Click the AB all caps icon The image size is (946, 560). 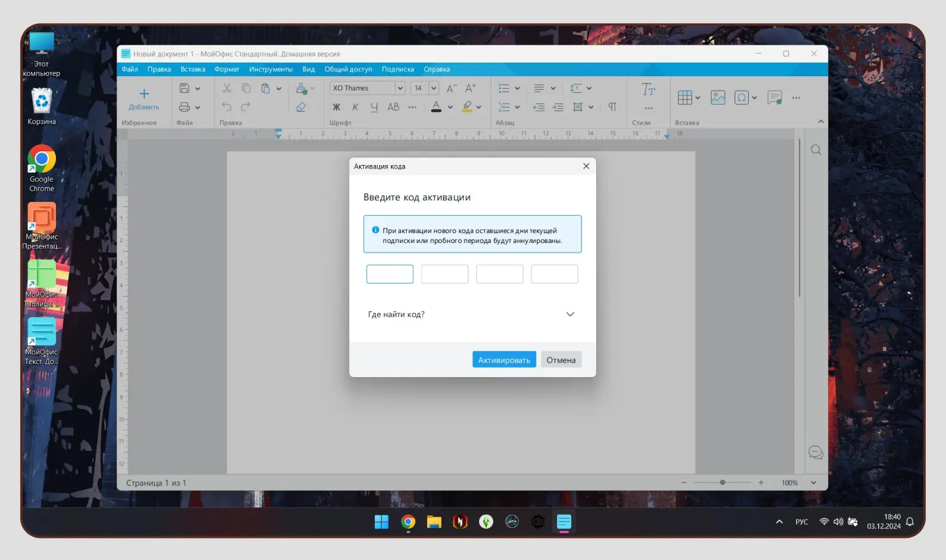[x=393, y=107]
